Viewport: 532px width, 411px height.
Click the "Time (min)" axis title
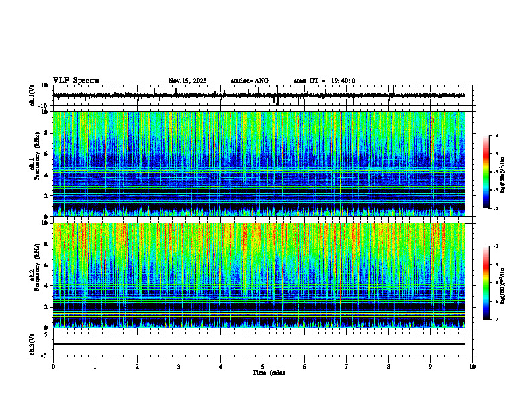click(269, 373)
